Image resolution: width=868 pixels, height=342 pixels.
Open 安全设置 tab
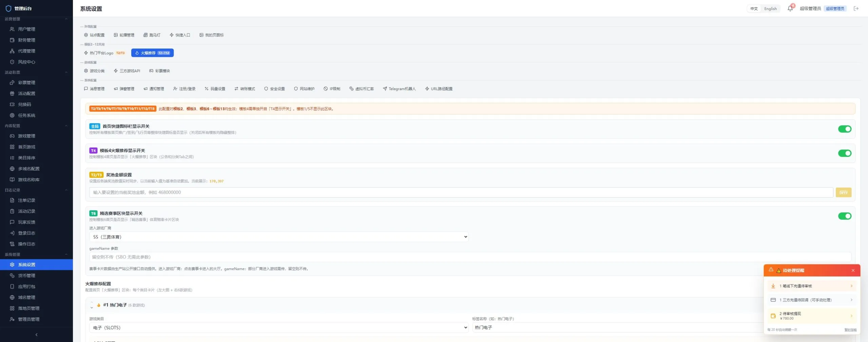pyautogui.click(x=275, y=89)
